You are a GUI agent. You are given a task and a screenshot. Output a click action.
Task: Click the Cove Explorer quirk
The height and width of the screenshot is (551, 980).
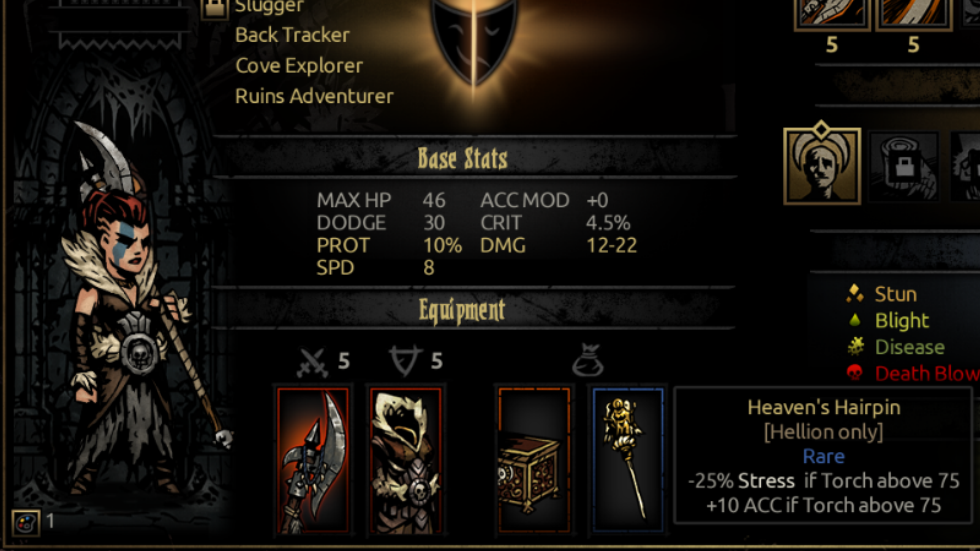pyautogui.click(x=299, y=66)
